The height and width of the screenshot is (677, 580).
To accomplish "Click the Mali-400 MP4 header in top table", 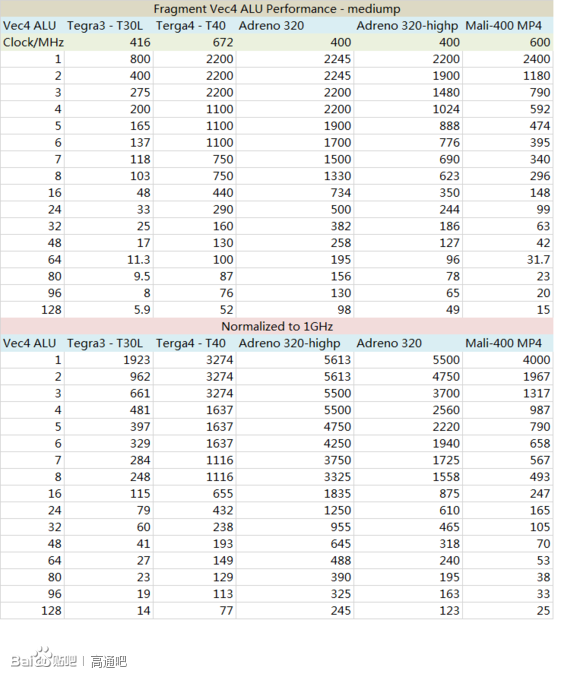I will click(503, 25).
